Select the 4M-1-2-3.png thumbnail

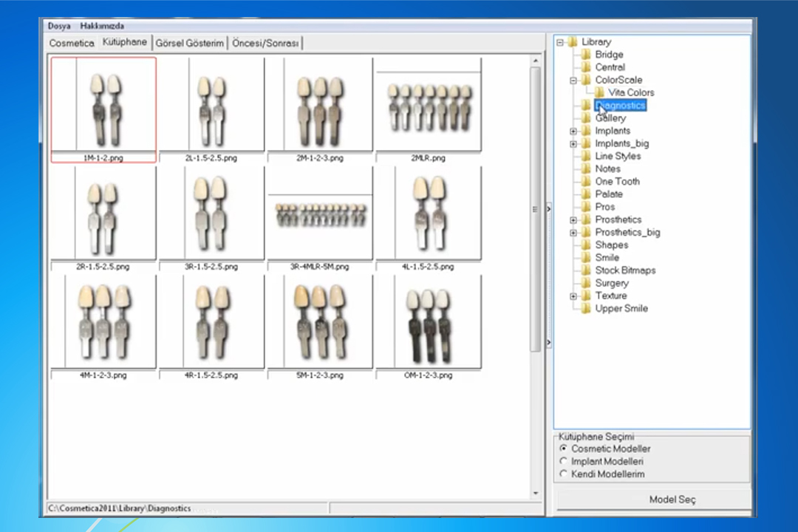pyautogui.click(x=103, y=327)
